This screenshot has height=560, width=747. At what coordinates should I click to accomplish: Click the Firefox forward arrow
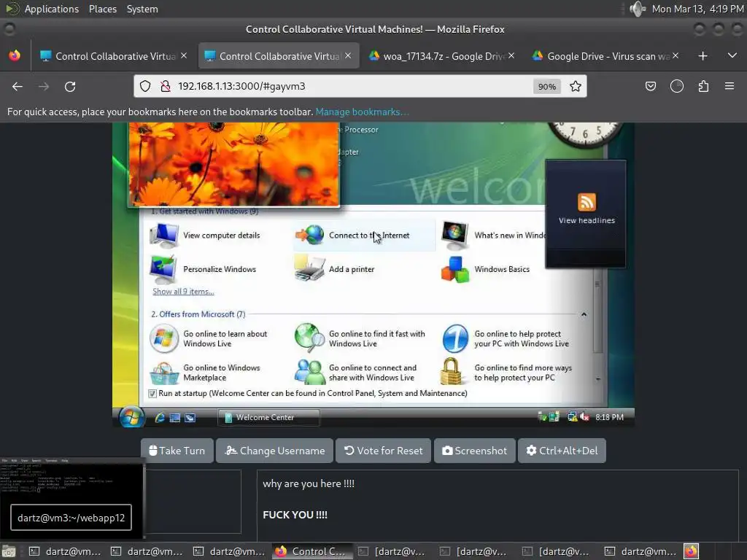pos(44,86)
